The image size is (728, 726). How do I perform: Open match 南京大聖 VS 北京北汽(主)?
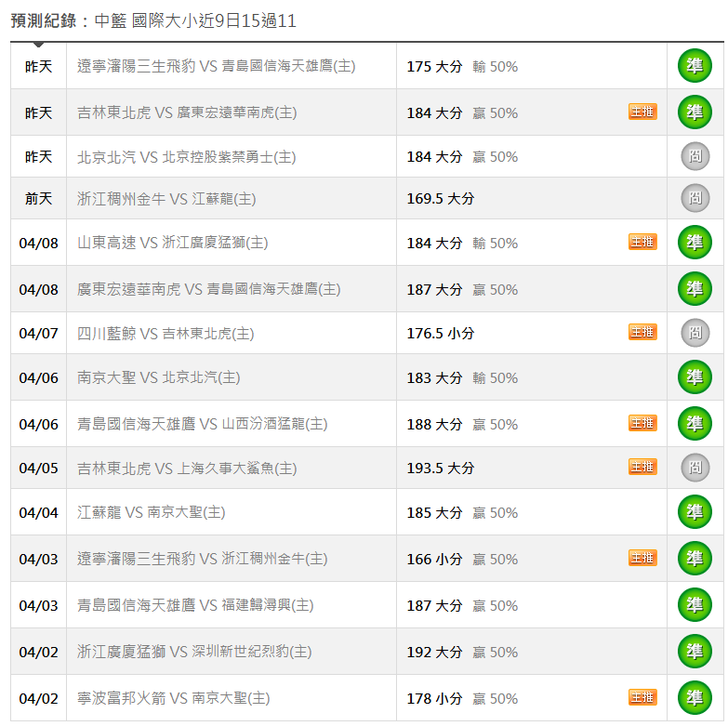click(x=158, y=377)
